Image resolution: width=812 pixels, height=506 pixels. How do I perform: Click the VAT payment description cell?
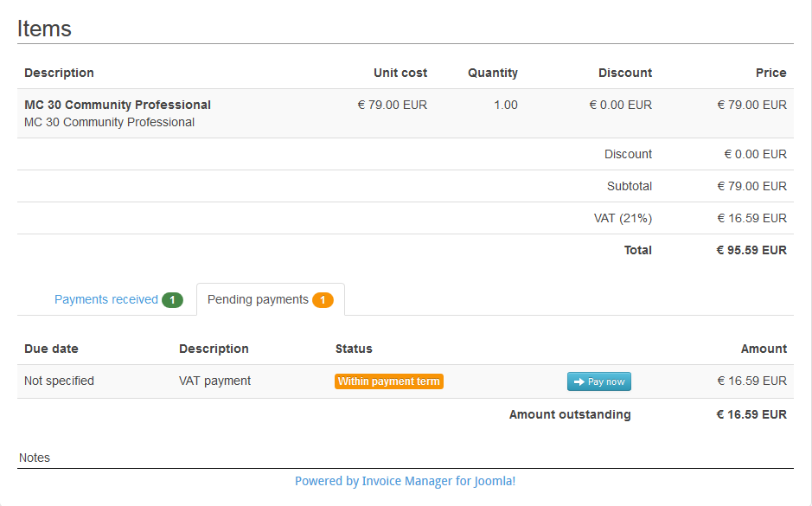(214, 381)
